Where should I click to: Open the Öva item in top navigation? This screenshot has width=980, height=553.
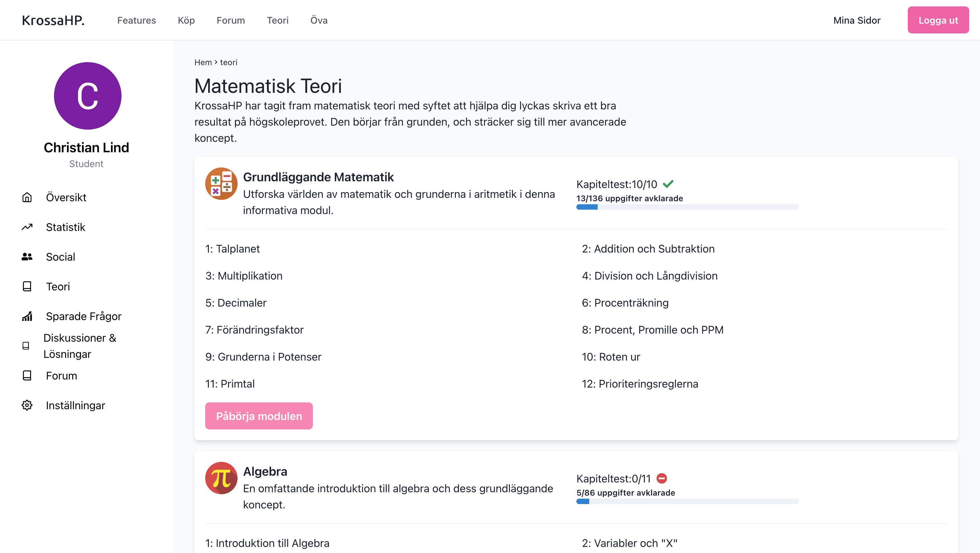[319, 20]
